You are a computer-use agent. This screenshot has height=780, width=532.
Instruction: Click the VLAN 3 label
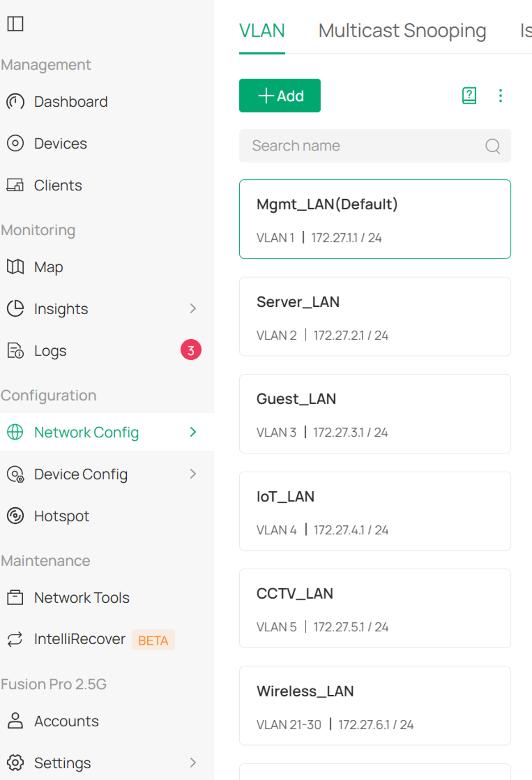pos(276,432)
